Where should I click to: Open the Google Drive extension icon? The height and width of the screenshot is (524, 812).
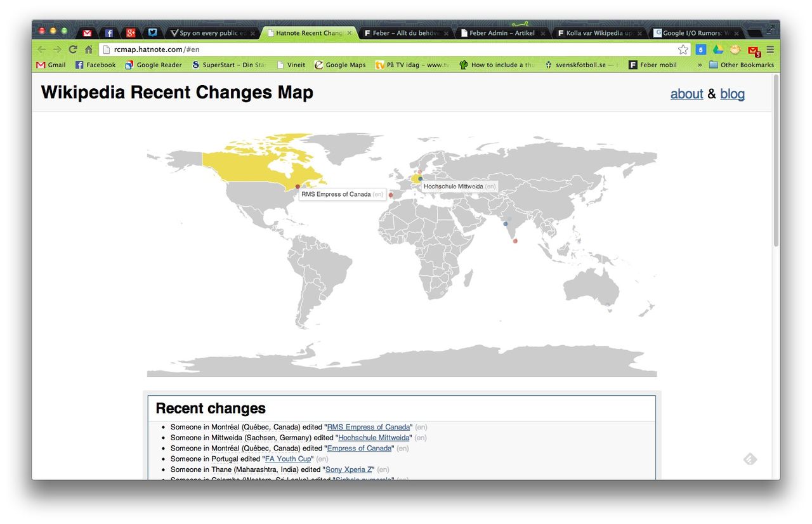[718, 49]
